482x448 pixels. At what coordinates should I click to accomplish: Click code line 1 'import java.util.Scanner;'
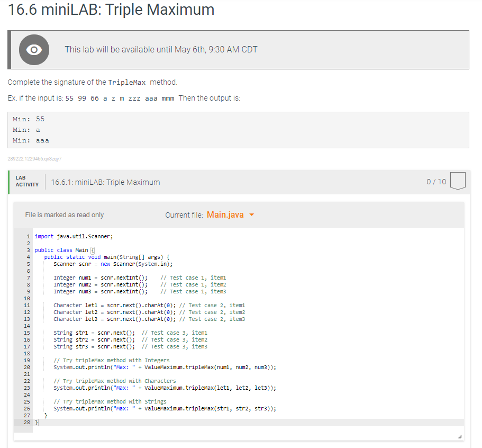click(x=74, y=236)
